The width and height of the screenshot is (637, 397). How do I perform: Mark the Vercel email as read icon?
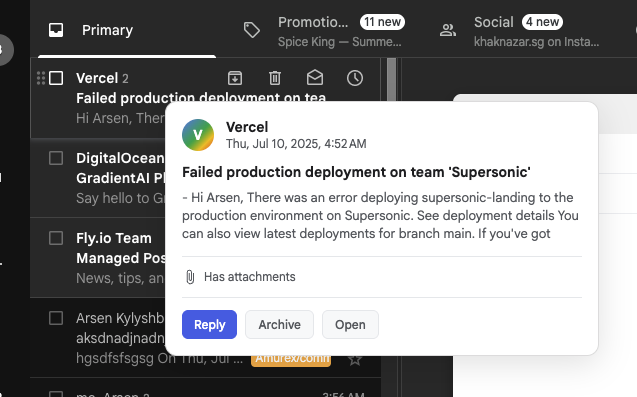[x=315, y=77]
